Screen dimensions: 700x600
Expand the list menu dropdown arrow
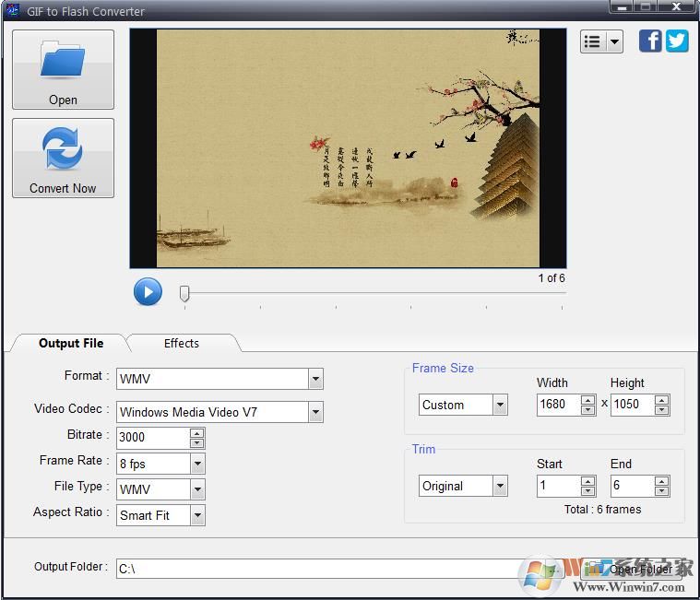(615, 41)
